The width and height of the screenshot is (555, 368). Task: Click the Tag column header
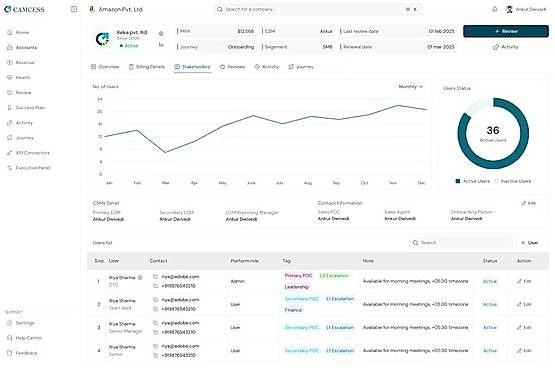pyautogui.click(x=287, y=261)
